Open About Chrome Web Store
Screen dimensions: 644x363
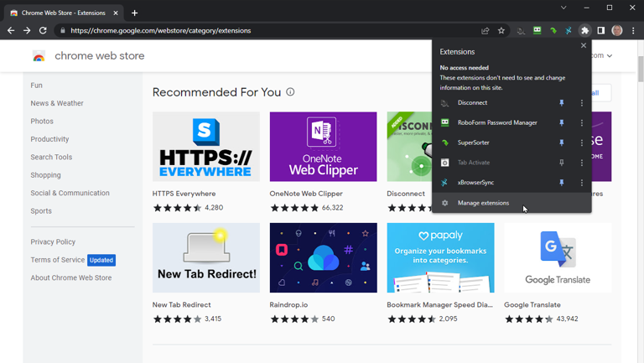[x=71, y=277]
